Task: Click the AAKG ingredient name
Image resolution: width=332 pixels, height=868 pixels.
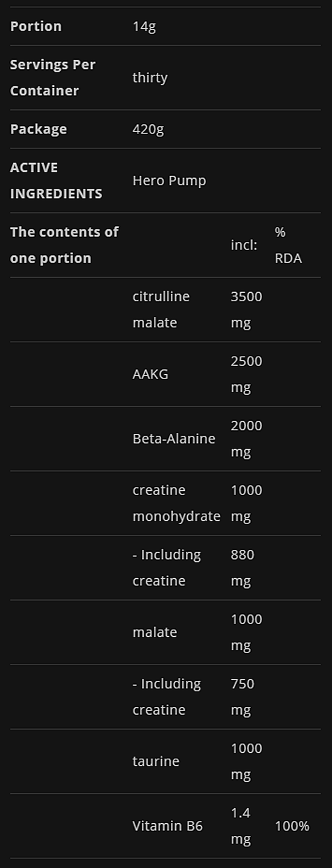Action: [x=150, y=374]
